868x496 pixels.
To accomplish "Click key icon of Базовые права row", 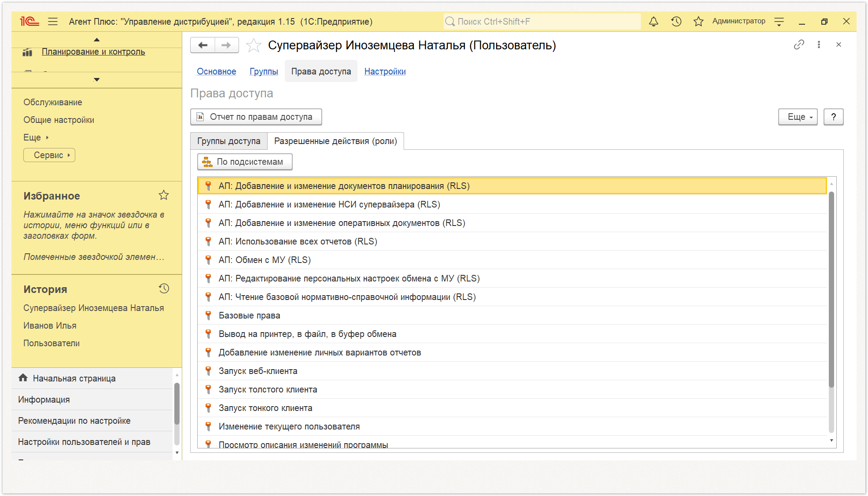I will coord(209,315).
